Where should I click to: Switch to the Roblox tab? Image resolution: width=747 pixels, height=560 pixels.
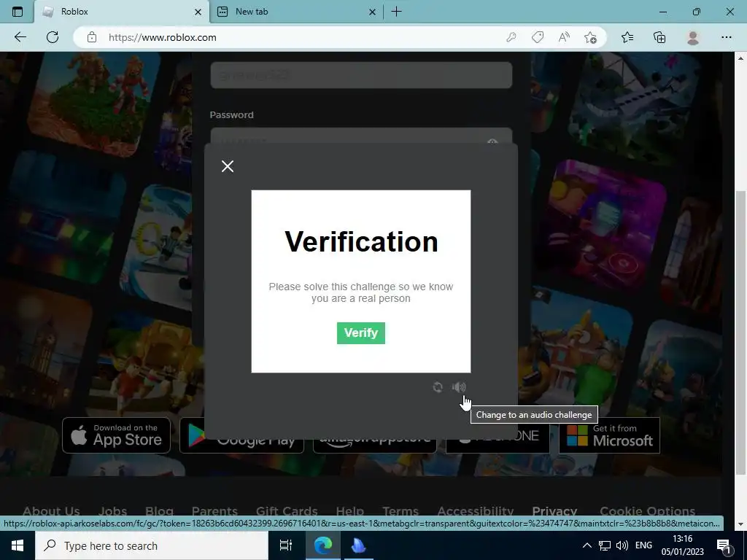coord(122,12)
